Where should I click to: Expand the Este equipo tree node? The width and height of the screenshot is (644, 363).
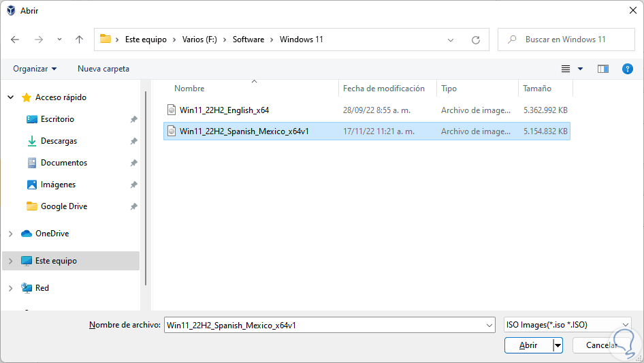pos(11,261)
